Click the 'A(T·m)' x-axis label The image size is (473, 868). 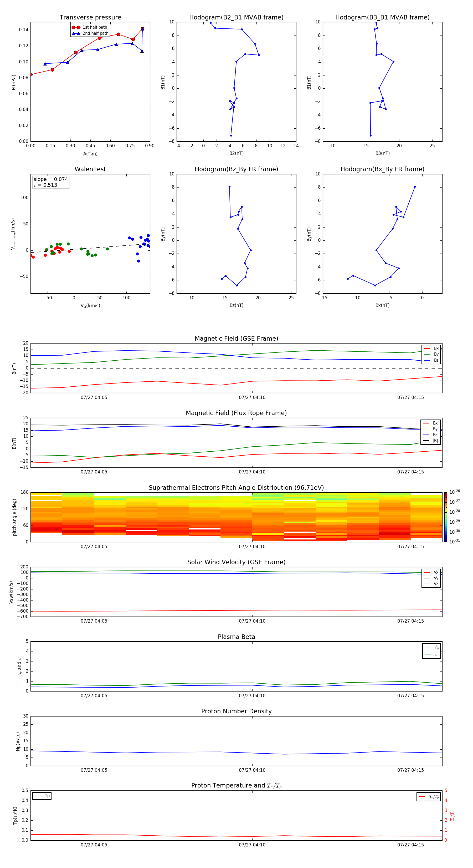(x=90, y=154)
